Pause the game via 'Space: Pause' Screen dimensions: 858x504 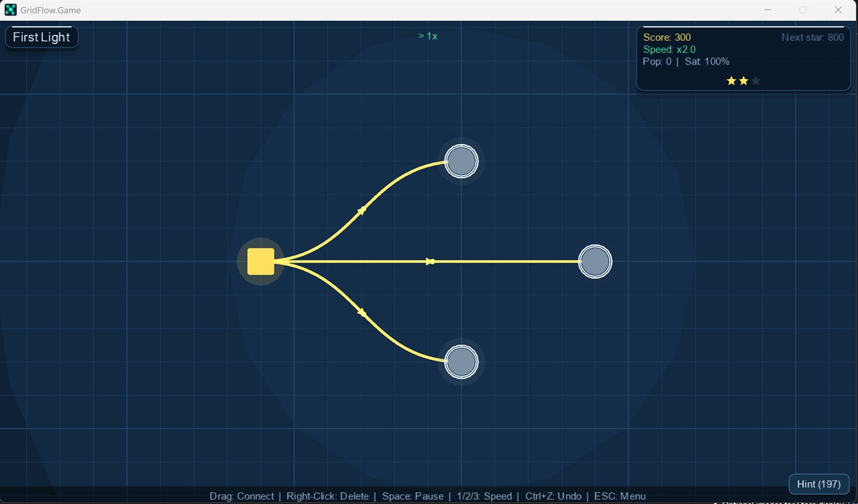[x=412, y=496]
